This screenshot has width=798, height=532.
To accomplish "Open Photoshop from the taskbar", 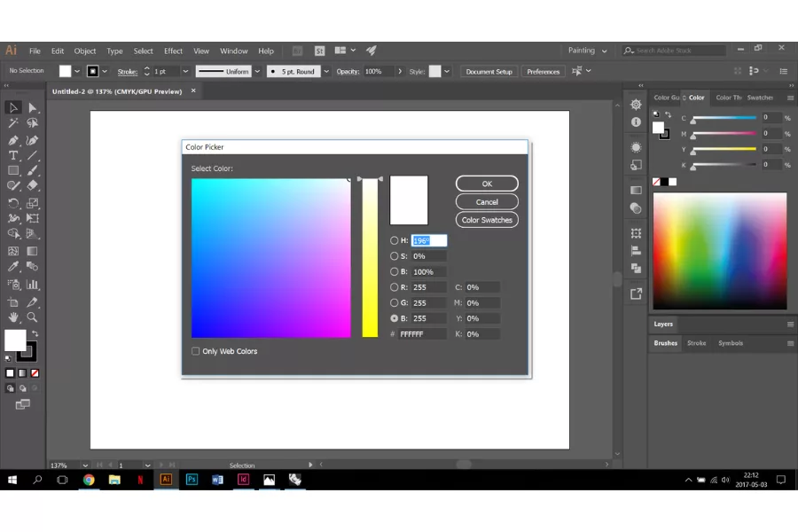I will [192, 479].
